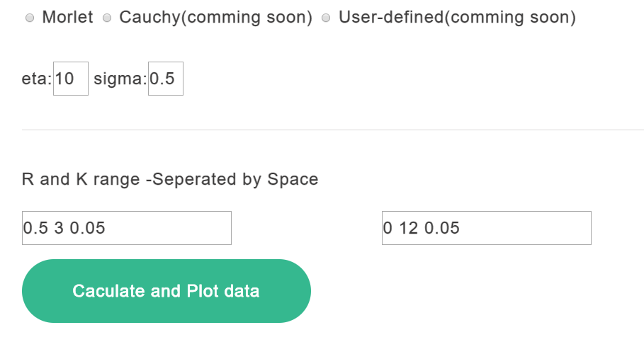The height and width of the screenshot is (342, 644).
Task: Click the range field containing "0 12 0.05"
Action: [486, 228]
